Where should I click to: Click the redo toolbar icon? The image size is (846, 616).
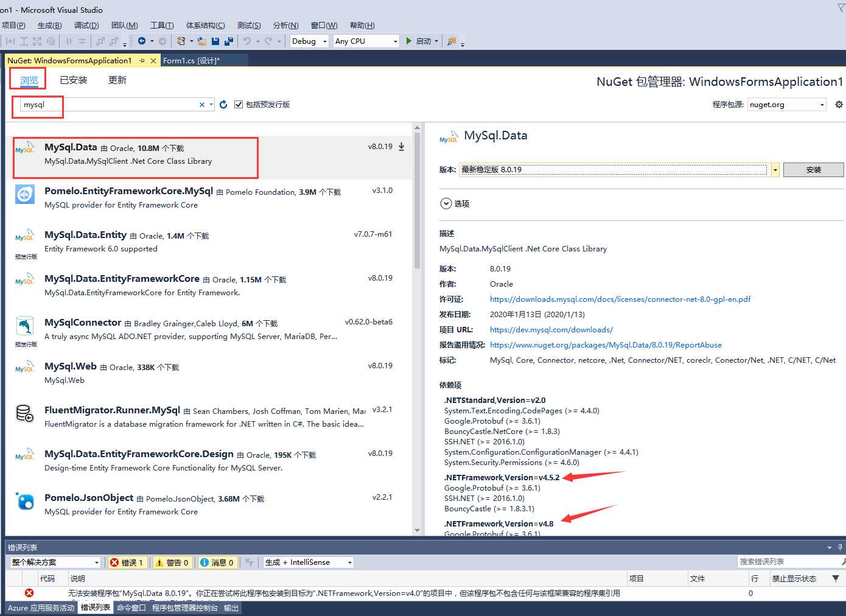[x=268, y=41]
